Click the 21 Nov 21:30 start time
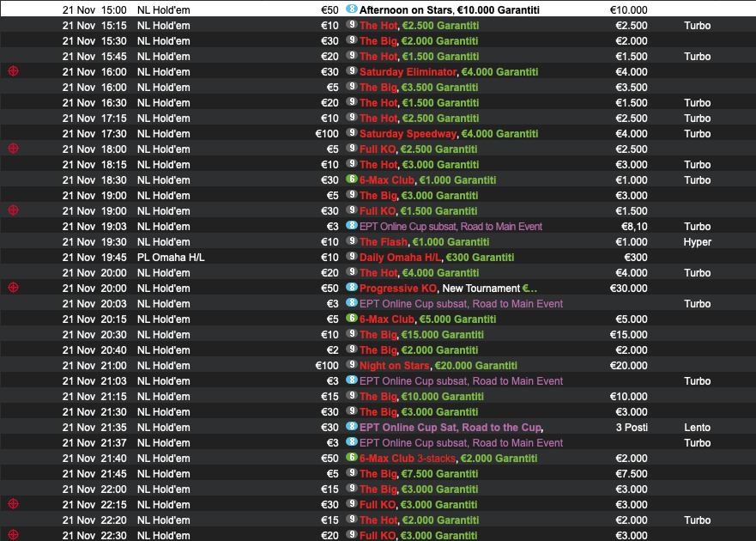 click(94, 411)
